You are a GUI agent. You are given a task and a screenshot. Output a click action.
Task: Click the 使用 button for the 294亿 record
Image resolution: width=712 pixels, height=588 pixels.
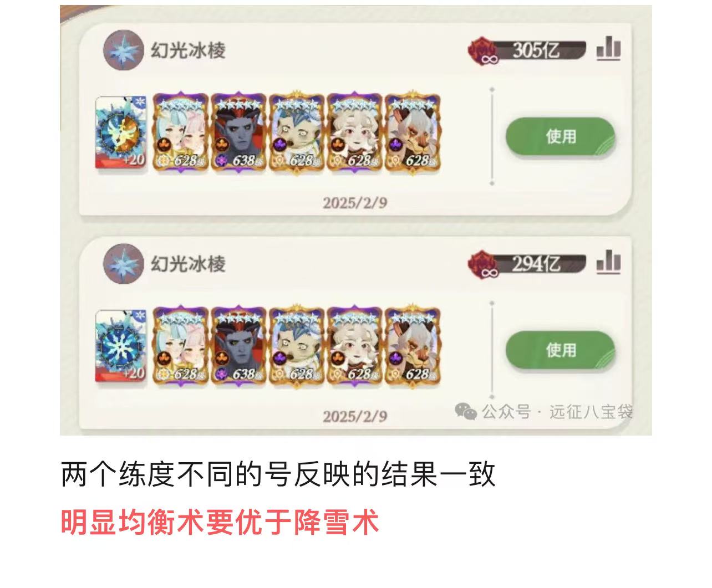coord(560,350)
